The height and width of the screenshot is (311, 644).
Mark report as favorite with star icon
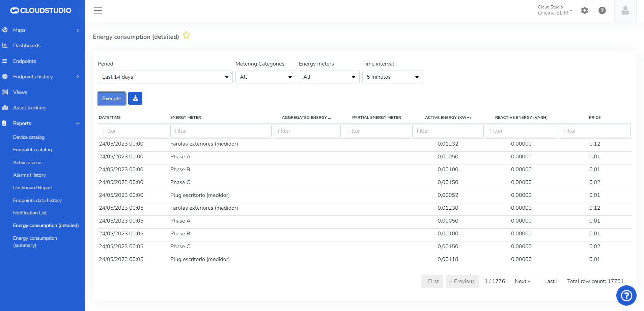point(186,35)
